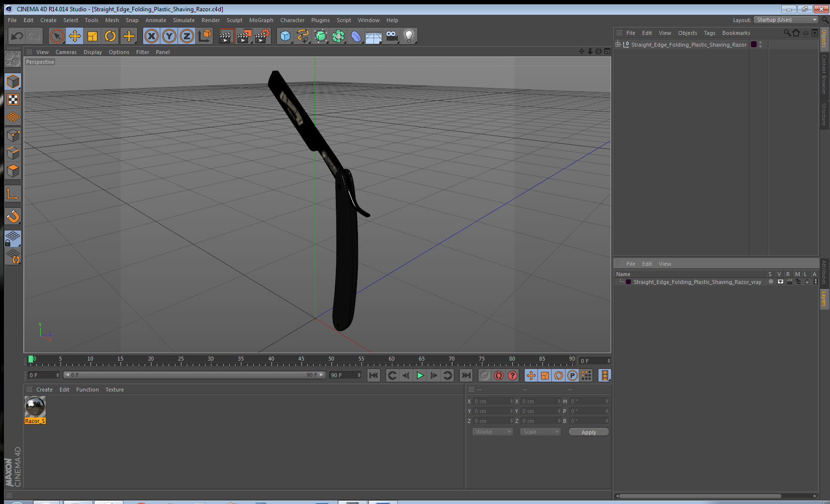Switch to the Layers side tab

pos(824,298)
